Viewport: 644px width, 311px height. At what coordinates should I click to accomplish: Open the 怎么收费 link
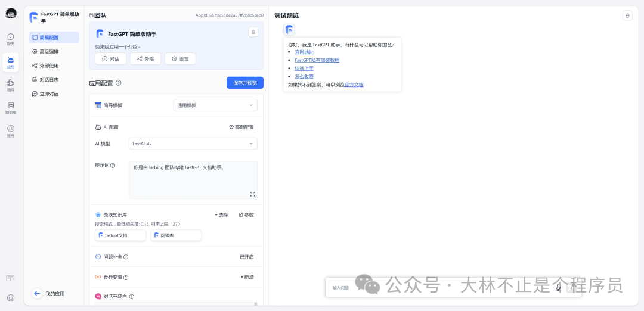point(304,76)
